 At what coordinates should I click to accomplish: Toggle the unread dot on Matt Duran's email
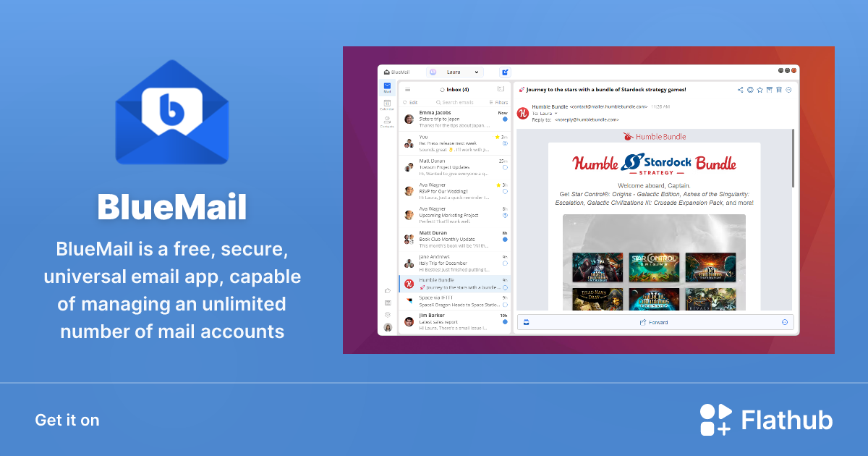tap(505, 240)
